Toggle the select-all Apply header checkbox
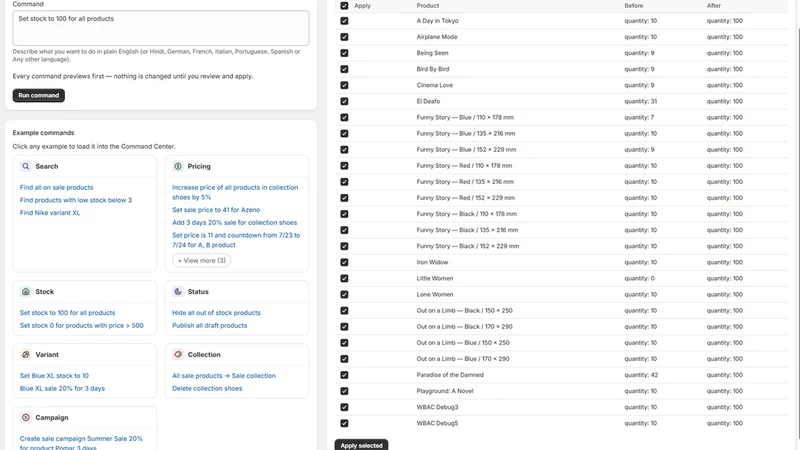This screenshot has width=800, height=450. [344, 6]
